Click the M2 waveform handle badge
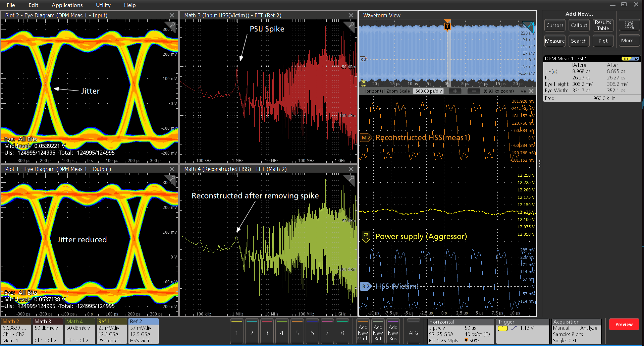This screenshot has height=346, width=644. (x=365, y=138)
